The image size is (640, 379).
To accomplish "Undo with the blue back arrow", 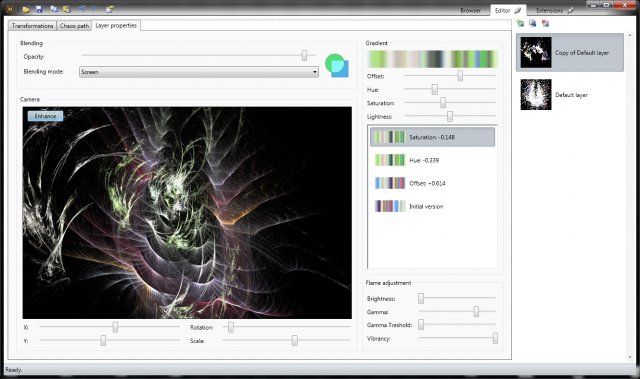I will coord(82,9).
